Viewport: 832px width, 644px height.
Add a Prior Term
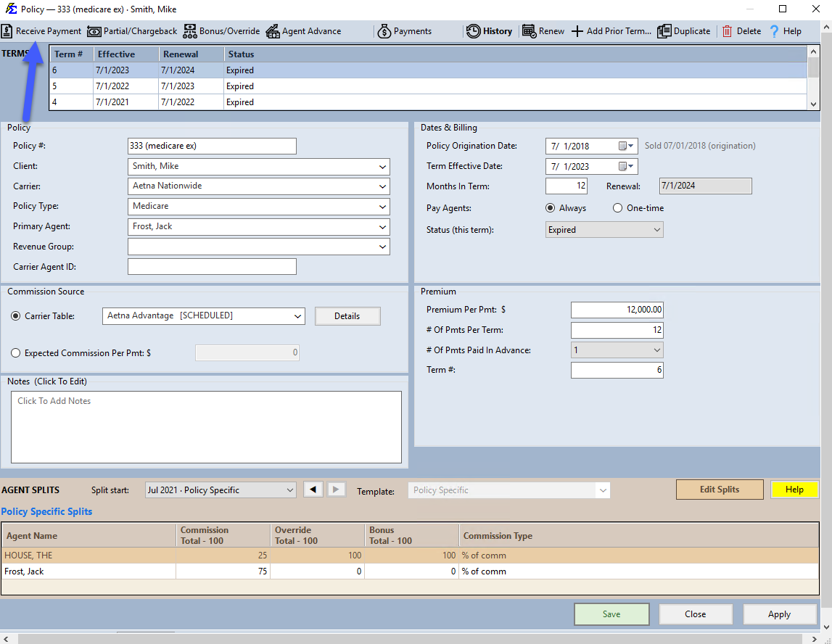[x=611, y=31]
